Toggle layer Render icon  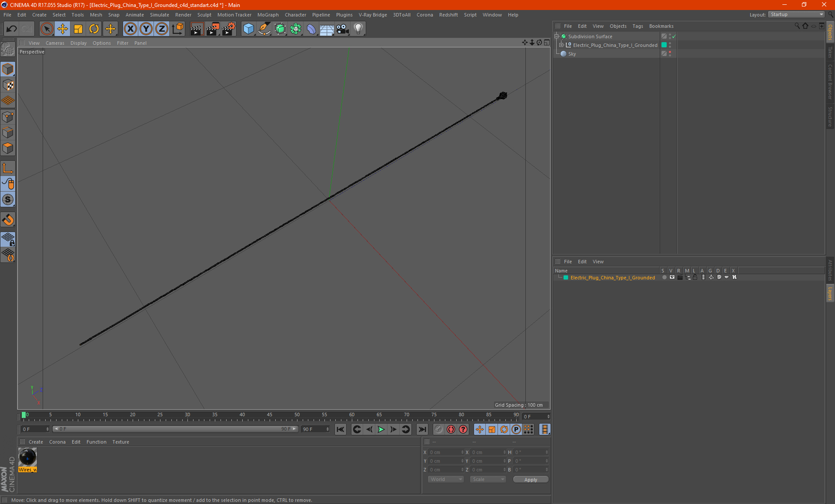680,277
